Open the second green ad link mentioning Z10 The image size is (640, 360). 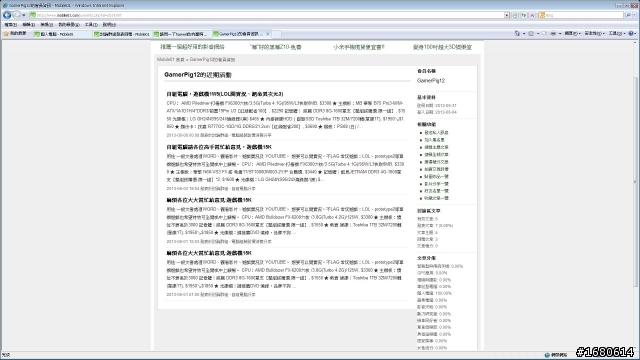point(276,47)
